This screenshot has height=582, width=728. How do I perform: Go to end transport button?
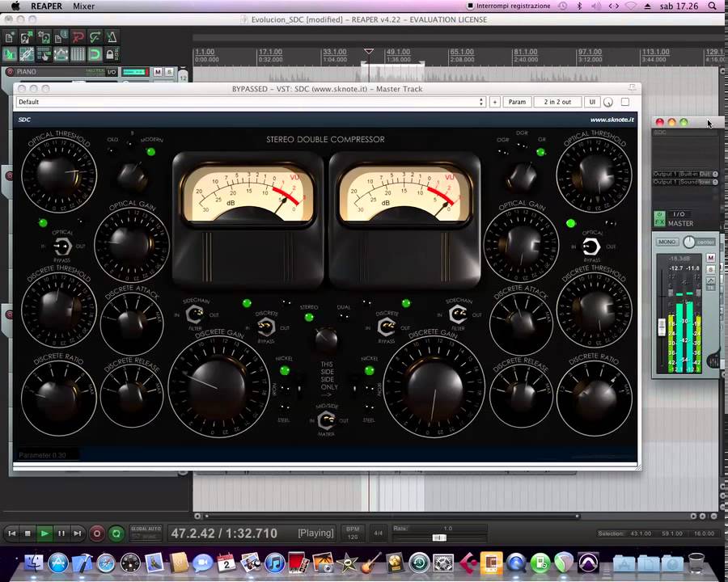tap(77, 533)
